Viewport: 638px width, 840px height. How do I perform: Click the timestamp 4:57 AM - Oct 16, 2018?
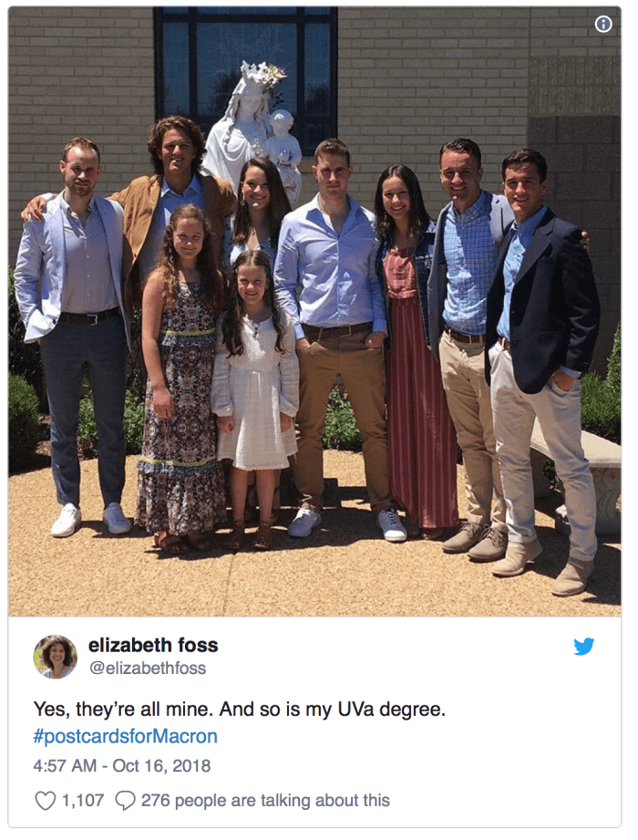122,766
